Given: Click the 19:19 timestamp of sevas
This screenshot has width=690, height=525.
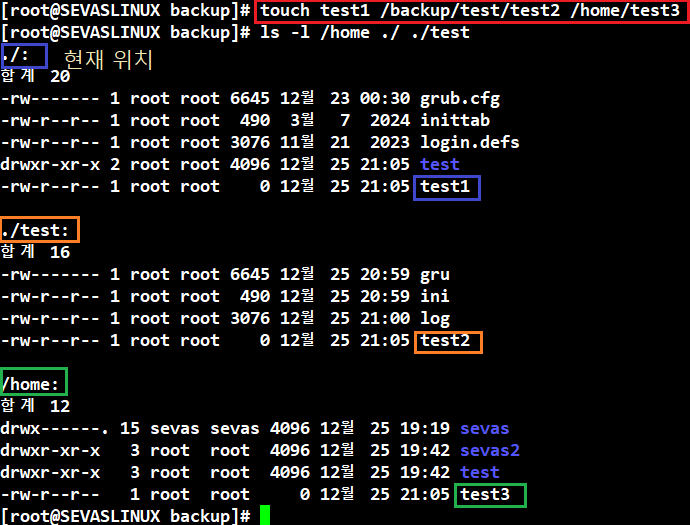Looking at the screenshot, I should pos(425,429).
